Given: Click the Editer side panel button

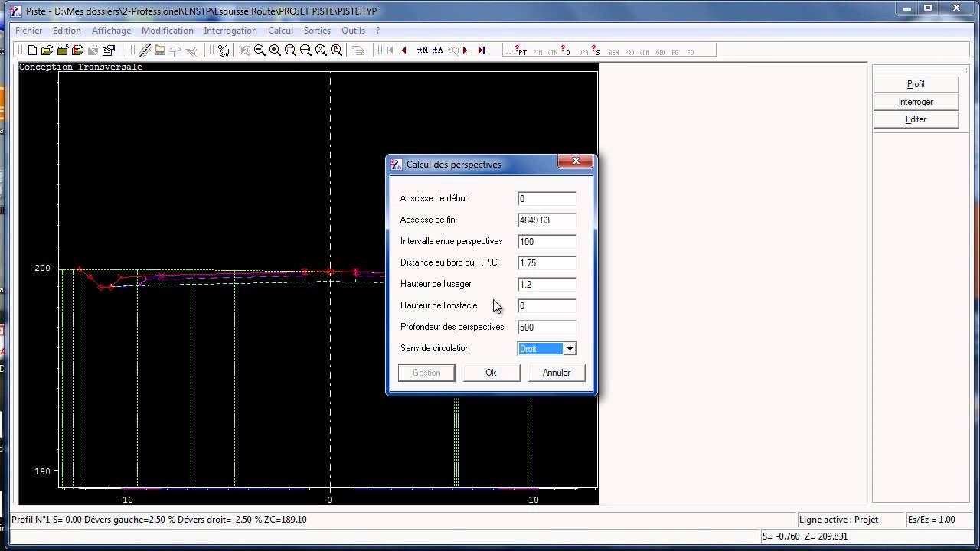Looking at the screenshot, I should click(x=916, y=119).
